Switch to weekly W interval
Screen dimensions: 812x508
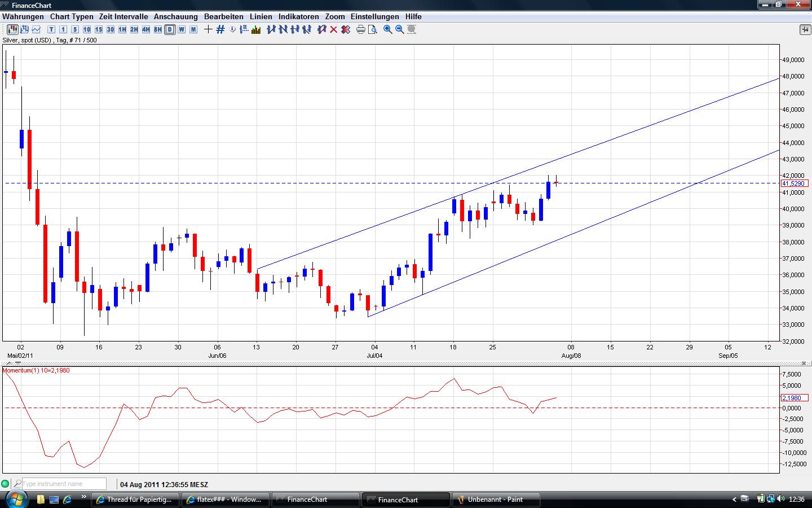coord(182,29)
